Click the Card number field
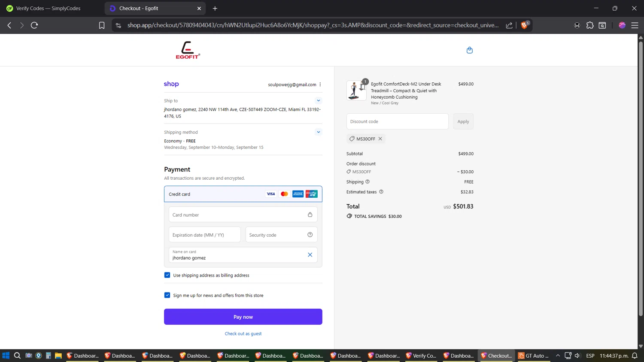Image resolution: width=644 pixels, height=362 pixels. [x=243, y=214]
